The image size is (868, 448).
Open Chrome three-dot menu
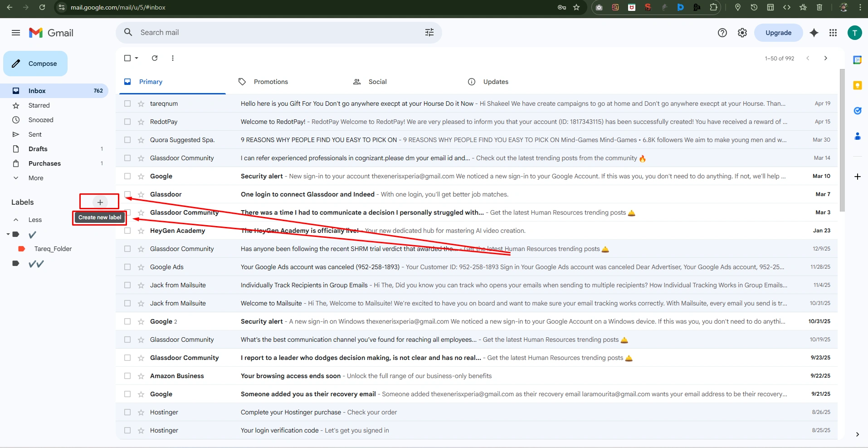pos(860,7)
